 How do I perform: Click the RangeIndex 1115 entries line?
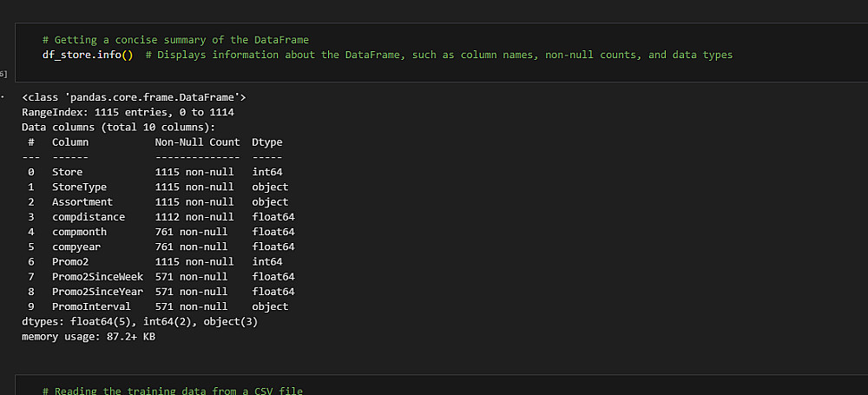pos(128,112)
